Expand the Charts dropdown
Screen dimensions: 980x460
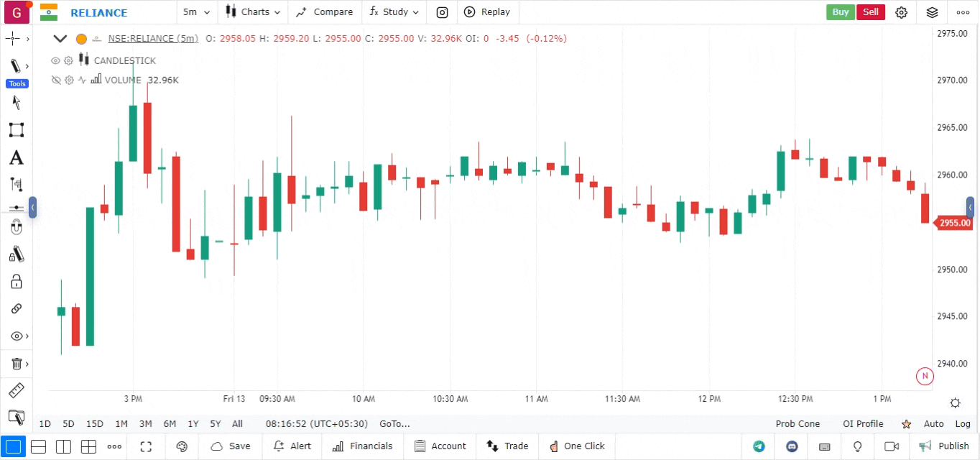253,12
